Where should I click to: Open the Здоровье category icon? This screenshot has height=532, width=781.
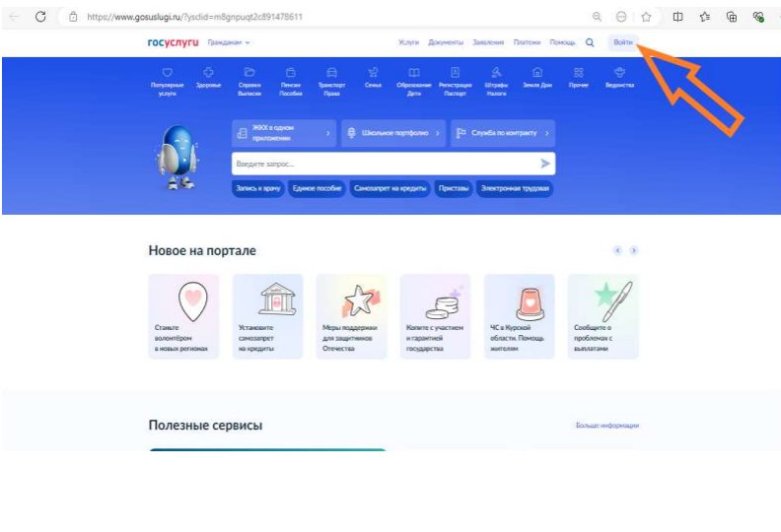(x=208, y=73)
